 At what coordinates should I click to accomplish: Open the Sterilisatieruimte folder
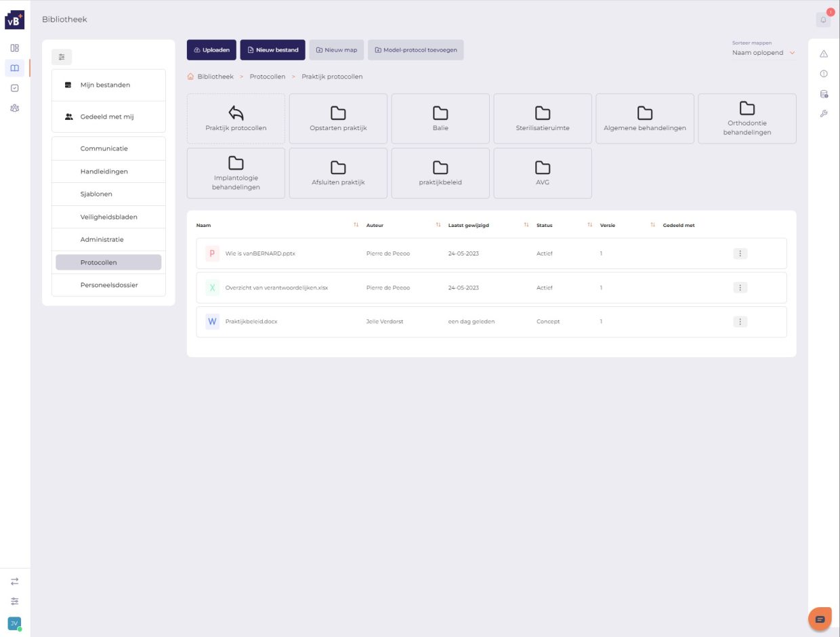point(542,119)
